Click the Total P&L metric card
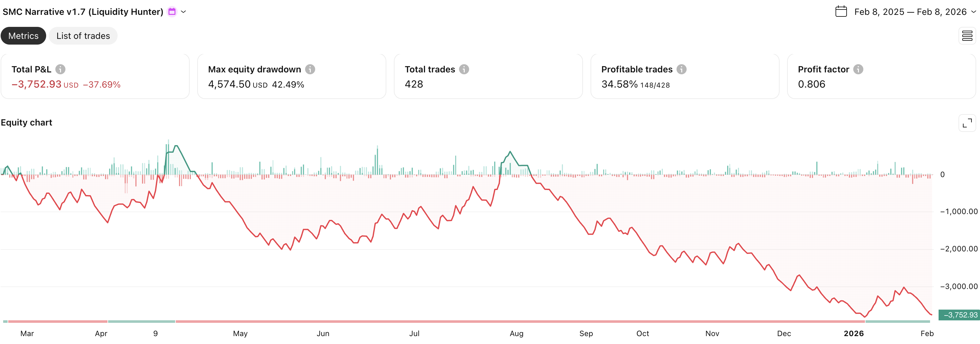980x344 pixels. 95,77
